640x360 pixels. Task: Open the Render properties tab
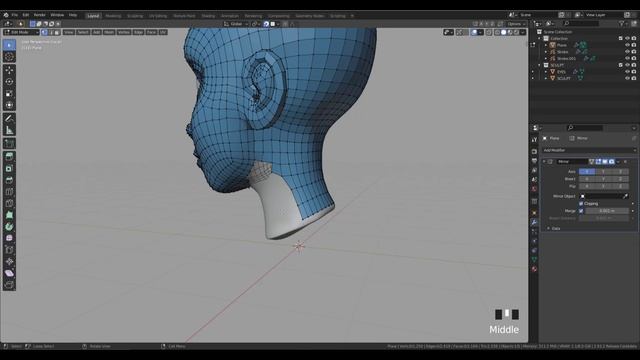click(x=534, y=151)
